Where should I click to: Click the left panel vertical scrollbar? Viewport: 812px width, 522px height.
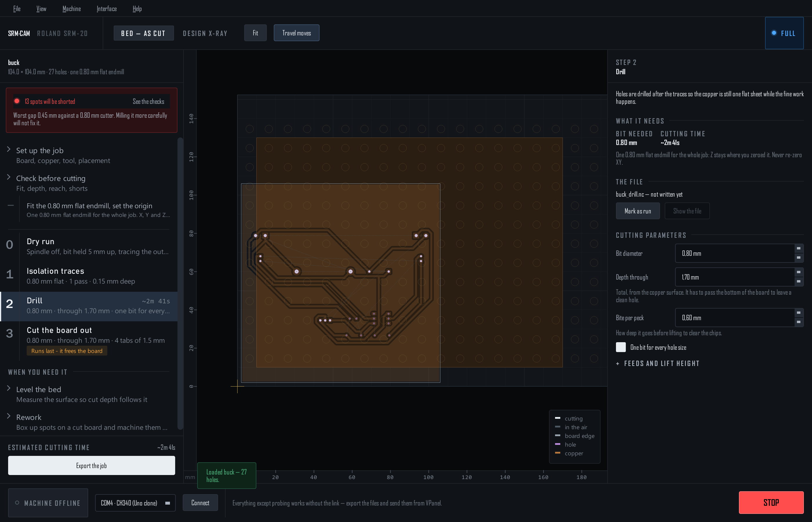click(180, 283)
